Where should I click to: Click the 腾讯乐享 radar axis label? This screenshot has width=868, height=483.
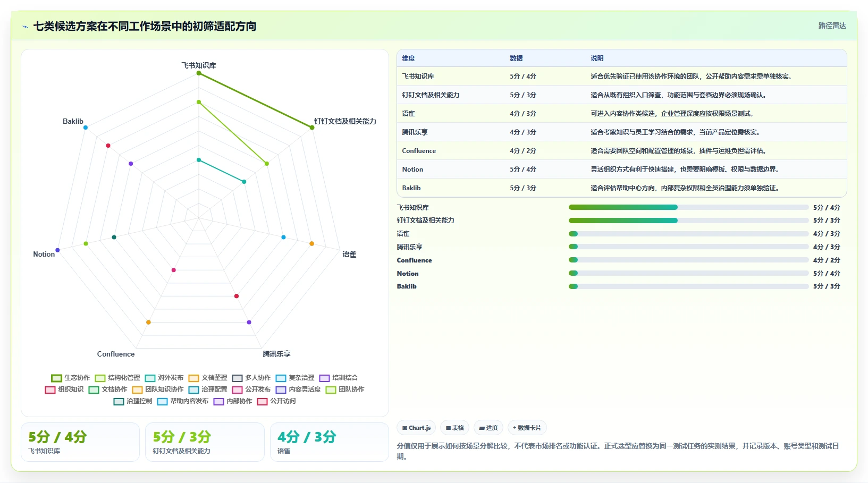point(276,354)
